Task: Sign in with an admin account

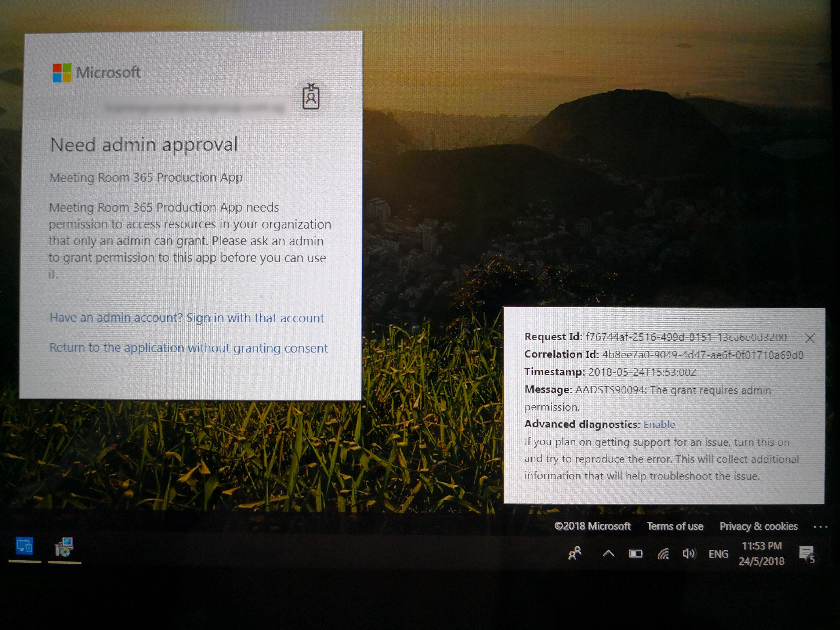Action: [x=187, y=318]
